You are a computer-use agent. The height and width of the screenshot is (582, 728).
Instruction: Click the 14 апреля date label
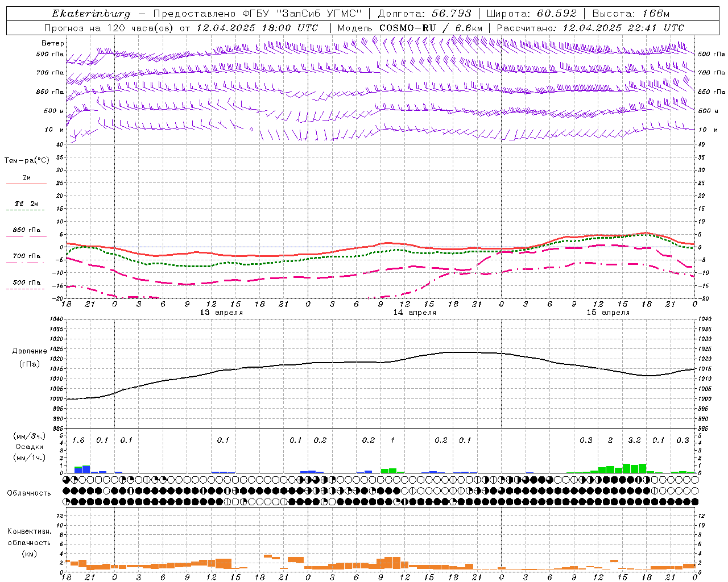pos(415,313)
